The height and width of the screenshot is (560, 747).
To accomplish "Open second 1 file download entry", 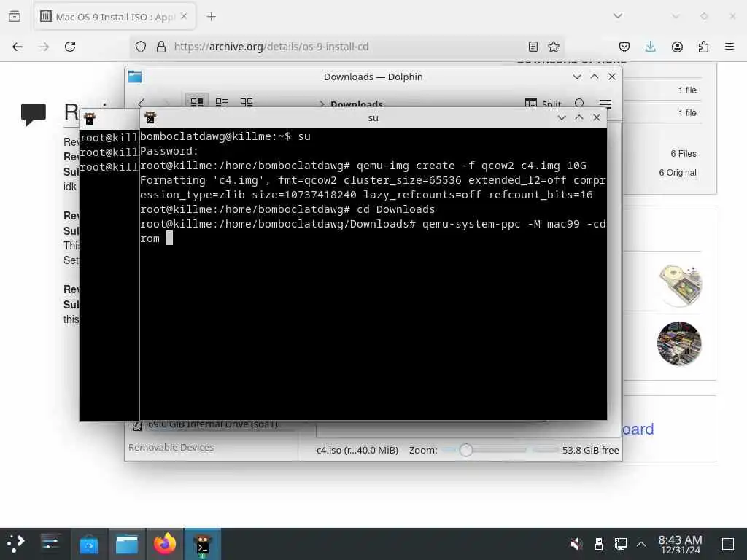I will (x=687, y=113).
